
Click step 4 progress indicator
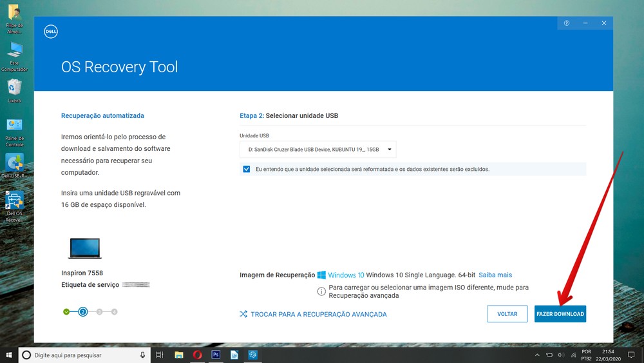point(114,311)
